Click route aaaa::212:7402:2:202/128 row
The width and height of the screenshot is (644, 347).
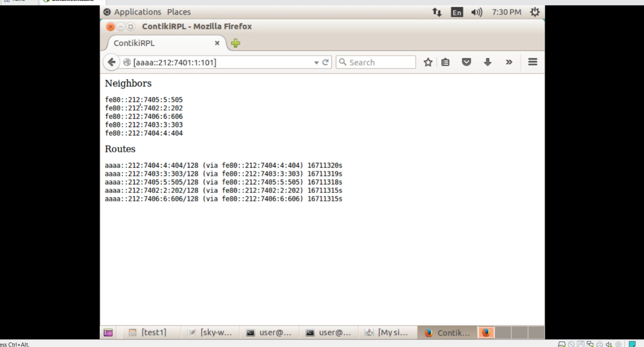click(x=224, y=191)
